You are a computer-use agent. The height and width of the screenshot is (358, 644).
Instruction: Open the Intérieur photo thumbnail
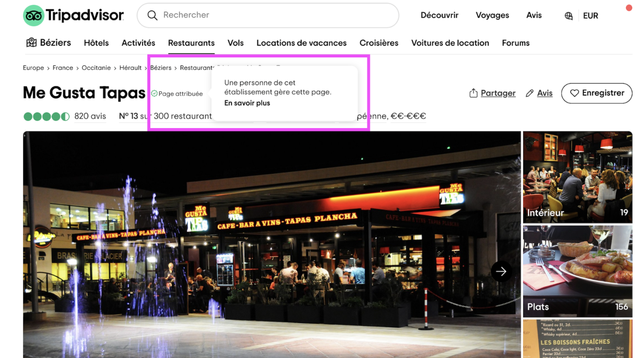point(577,177)
